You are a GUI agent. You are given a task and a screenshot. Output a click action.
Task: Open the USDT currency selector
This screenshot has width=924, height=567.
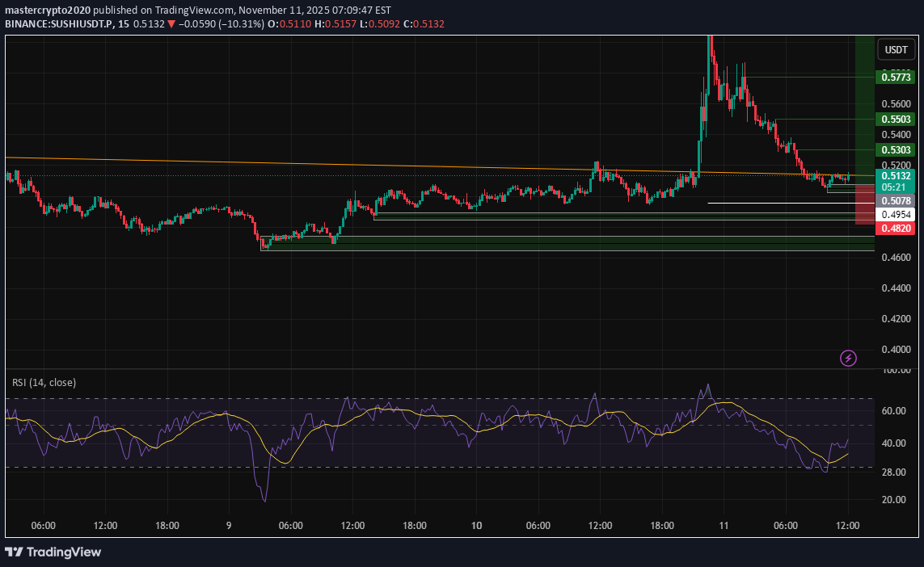tap(896, 49)
